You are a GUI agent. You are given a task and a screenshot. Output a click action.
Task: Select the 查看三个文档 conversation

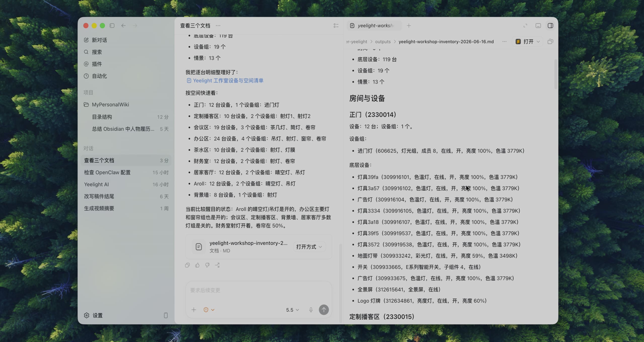point(126,160)
